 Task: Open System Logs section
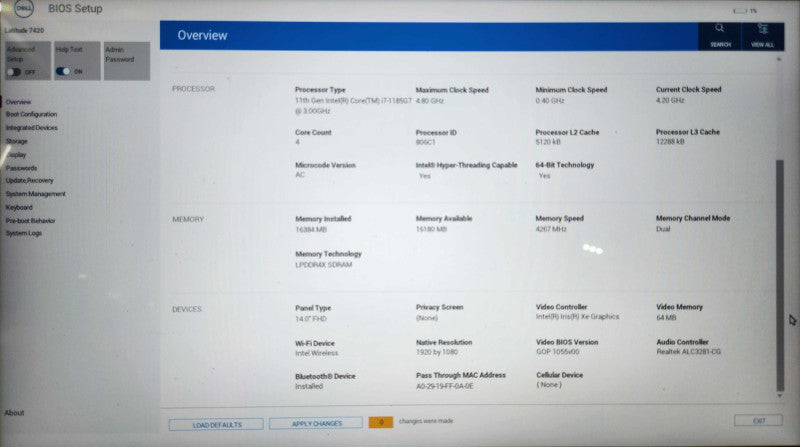pyautogui.click(x=23, y=233)
